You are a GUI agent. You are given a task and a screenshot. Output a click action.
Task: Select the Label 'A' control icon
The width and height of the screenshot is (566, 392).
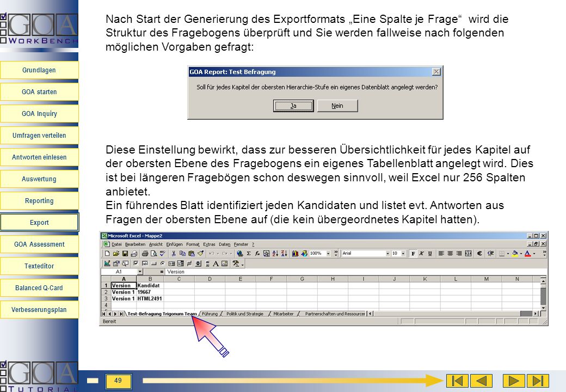pyautogui.click(x=216, y=264)
